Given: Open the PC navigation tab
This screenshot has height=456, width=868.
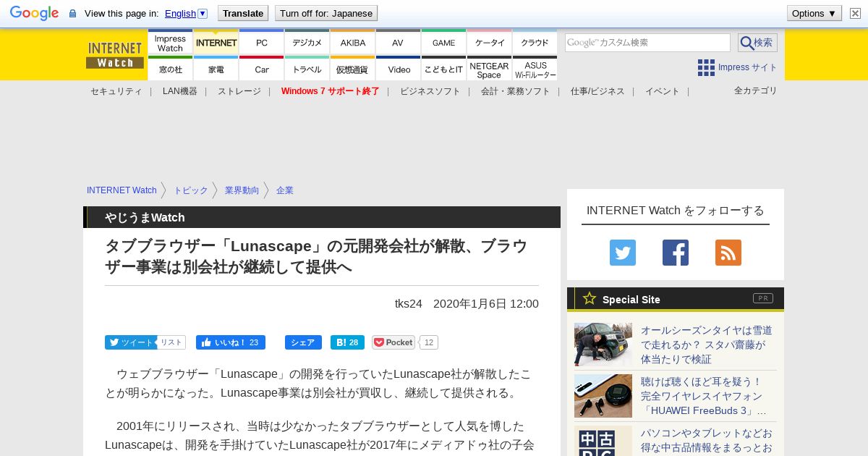Looking at the screenshot, I should [x=261, y=43].
